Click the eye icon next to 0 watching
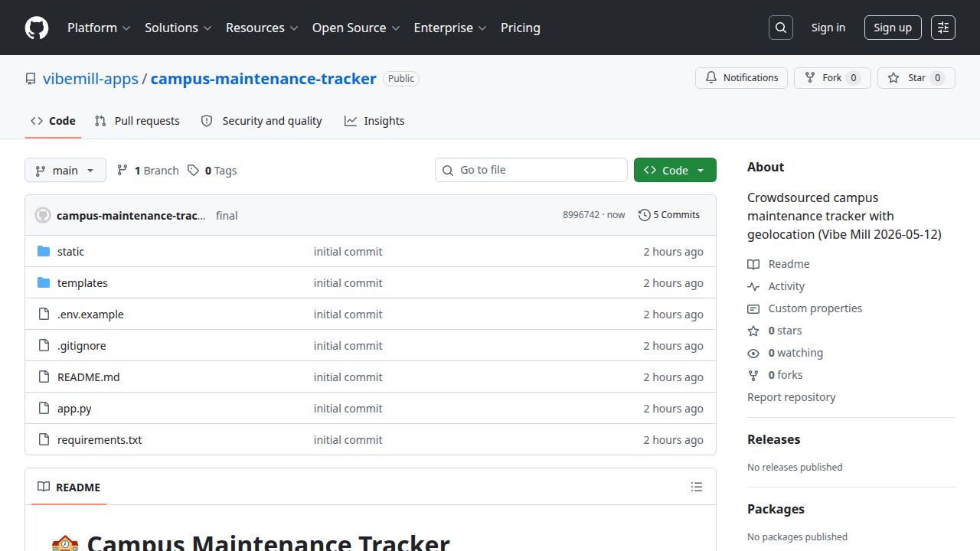The image size is (980, 551). (x=753, y=353)
